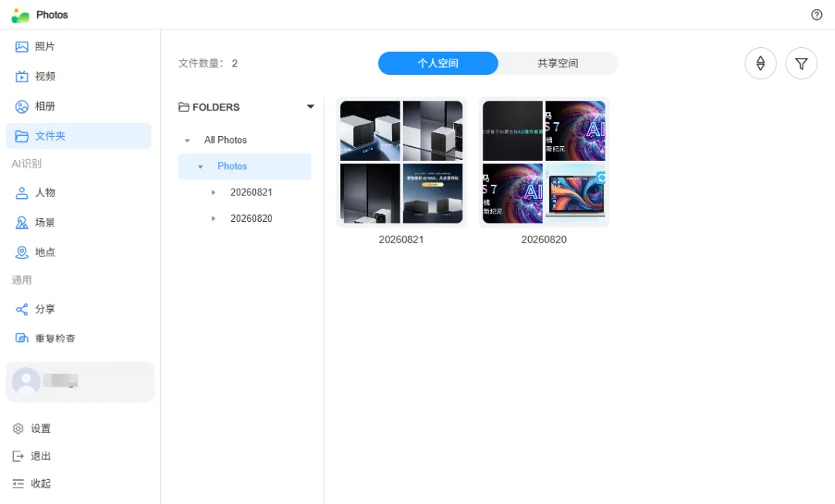835x504 pixels.
Task: Click the FOLDERS folder icon
Action: click(x=184, y=107)
